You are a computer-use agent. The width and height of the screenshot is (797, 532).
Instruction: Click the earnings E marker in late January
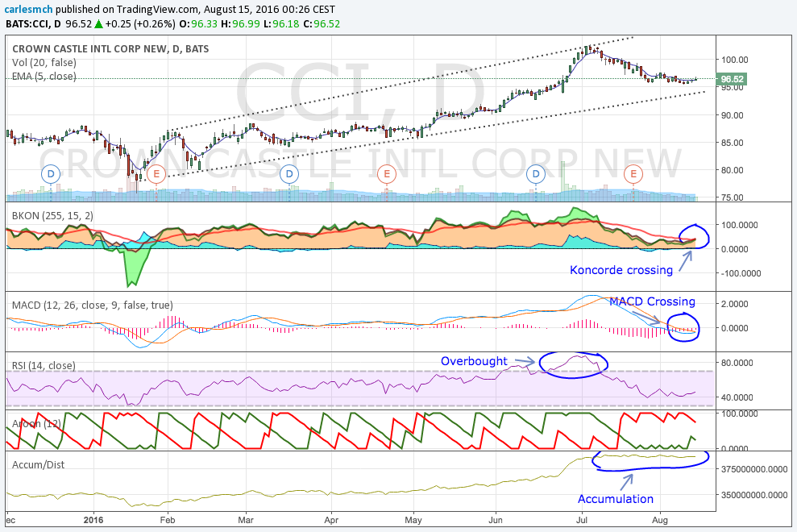point(156,174)
